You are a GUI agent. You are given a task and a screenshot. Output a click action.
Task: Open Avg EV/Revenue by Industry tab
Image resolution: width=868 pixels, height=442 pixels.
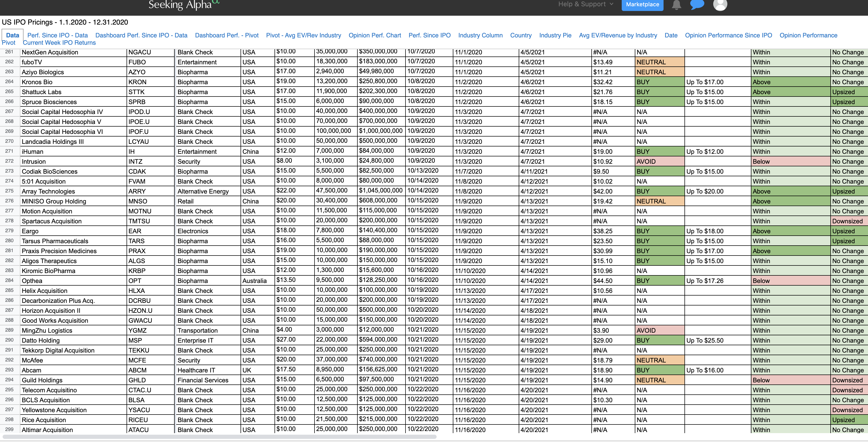coord(618,35)
